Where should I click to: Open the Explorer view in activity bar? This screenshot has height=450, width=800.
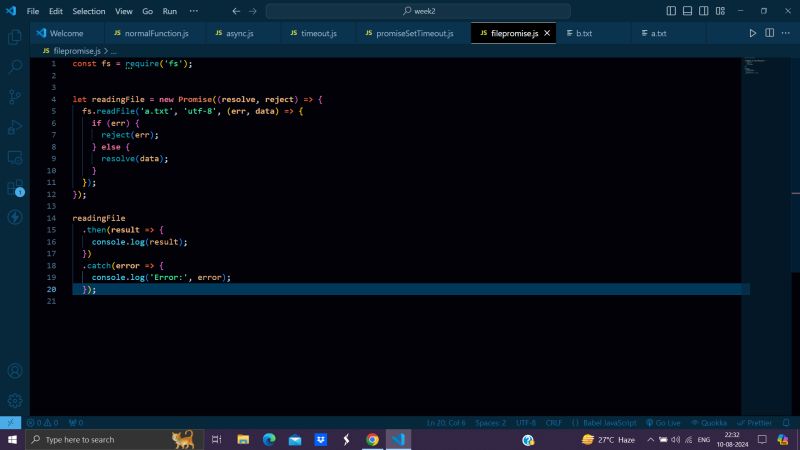(15, 37)
